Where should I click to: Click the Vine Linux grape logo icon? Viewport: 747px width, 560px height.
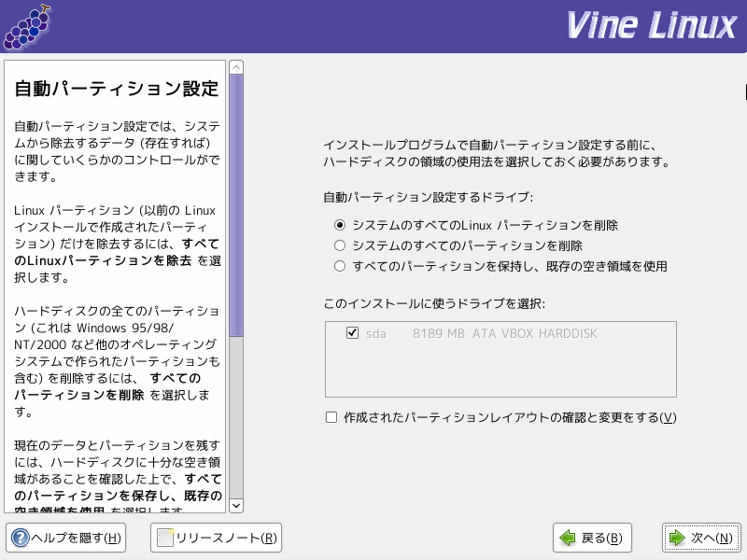[x=27, y=27]
